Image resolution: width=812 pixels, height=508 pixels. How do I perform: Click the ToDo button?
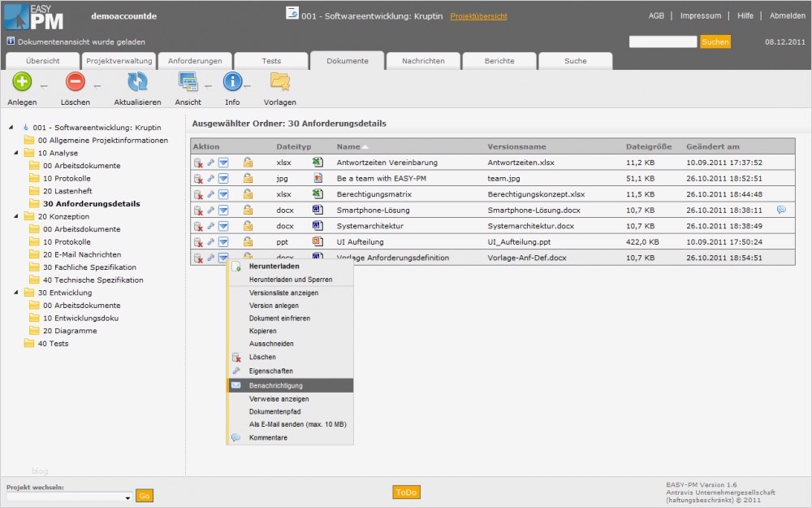pyautogui.click(x=406, y=492)
